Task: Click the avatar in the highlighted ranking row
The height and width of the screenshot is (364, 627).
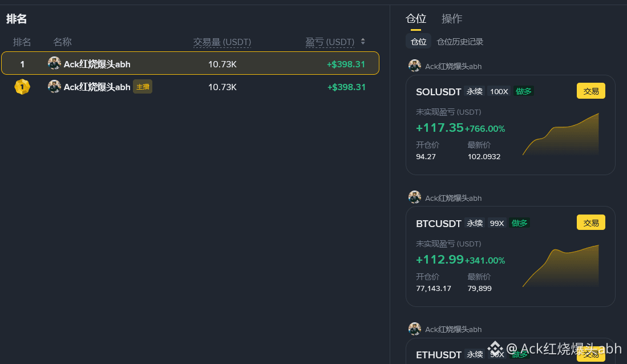Action: (54, 63)
